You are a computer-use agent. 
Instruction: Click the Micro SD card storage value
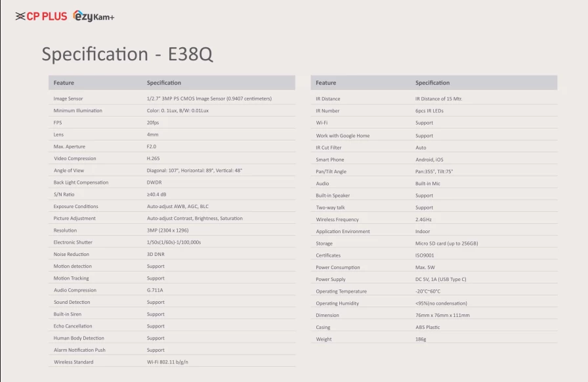446,244
